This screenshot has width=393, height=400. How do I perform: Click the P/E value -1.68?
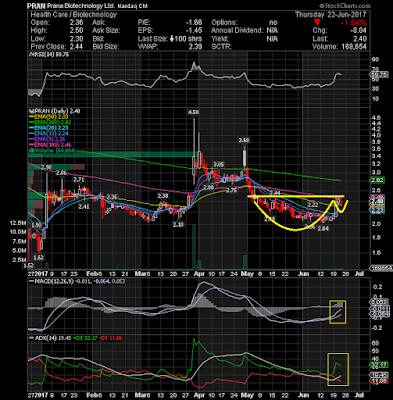194,23
